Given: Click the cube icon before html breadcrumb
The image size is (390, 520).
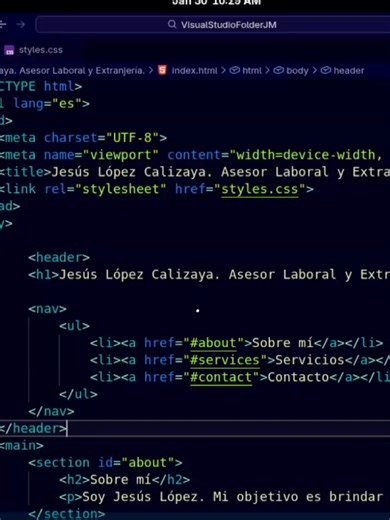Looking at the screenshot, I should click(235, 70).
